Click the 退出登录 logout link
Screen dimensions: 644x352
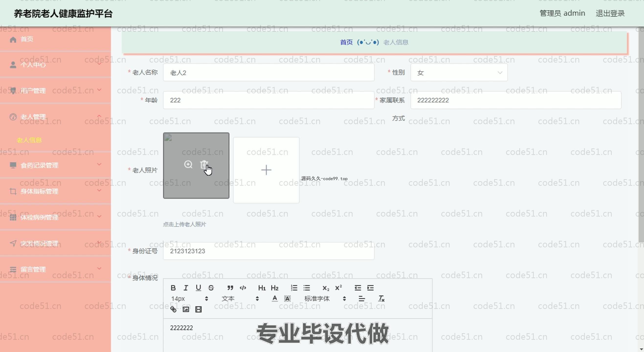(x=610, y=13)
